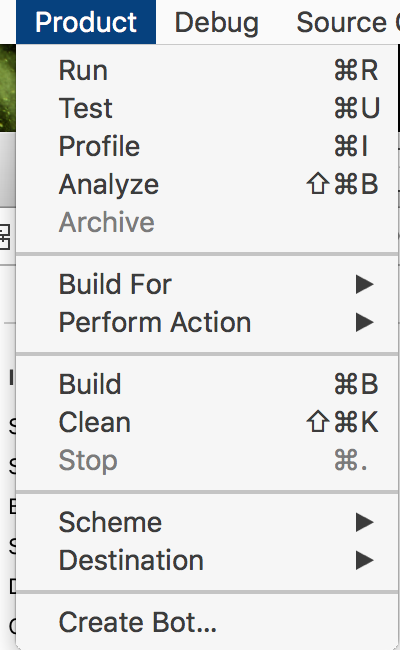Expand the Scheme submenu
400x650 pixels.
(207, 522)
